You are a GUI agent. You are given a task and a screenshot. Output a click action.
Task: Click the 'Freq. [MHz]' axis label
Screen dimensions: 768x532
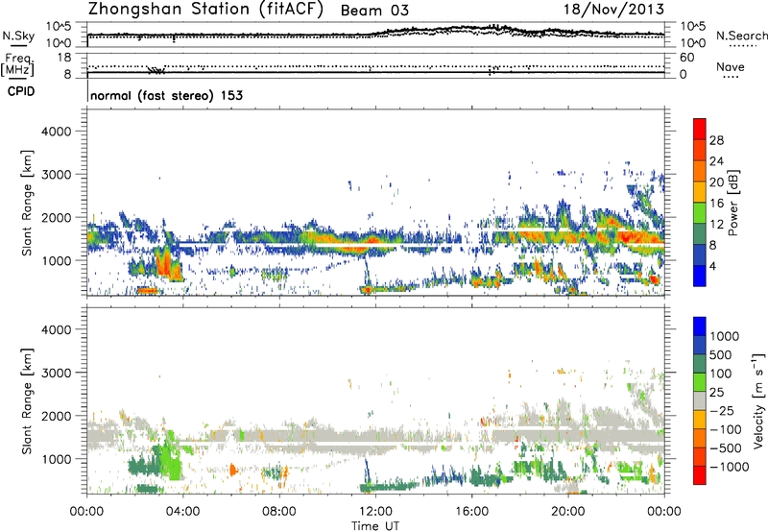tap(17, 64)
